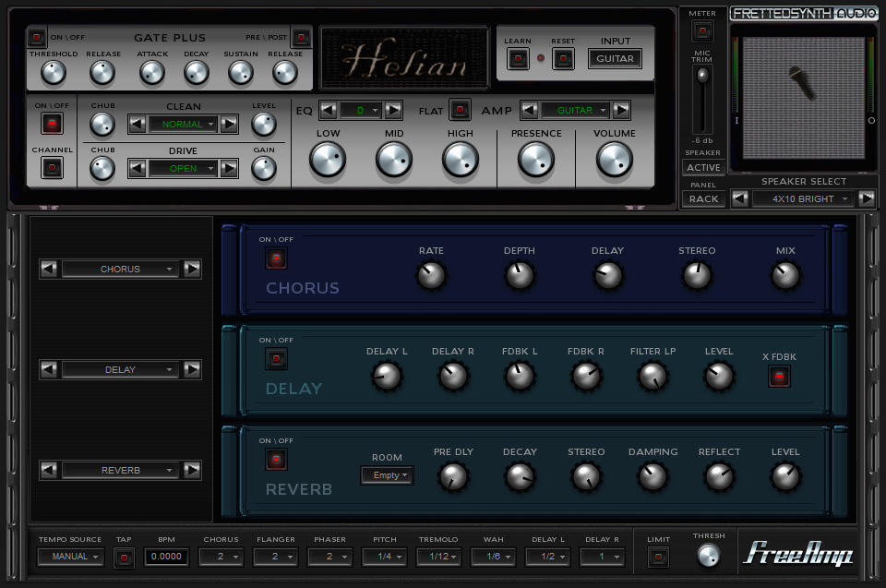Viewport: 886px width, 588px height.
Task: Open the PITCH 1/4 sync dropdown
Action: [x=385, y=557]
